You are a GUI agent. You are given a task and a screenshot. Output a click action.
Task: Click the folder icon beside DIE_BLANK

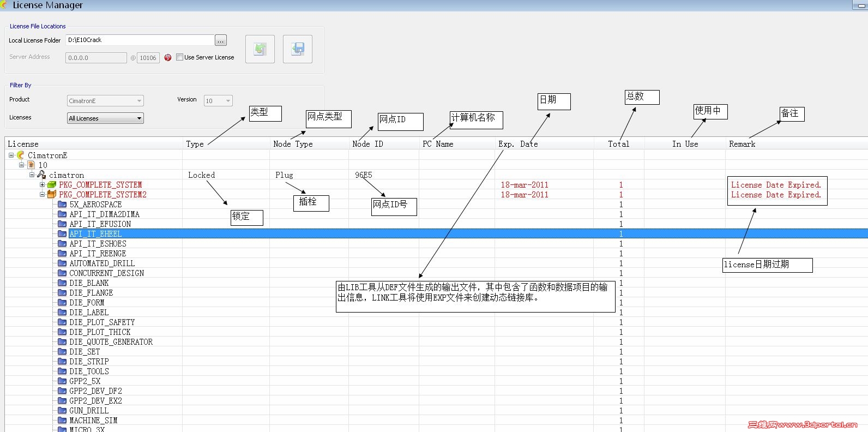[x=62, y=283]
